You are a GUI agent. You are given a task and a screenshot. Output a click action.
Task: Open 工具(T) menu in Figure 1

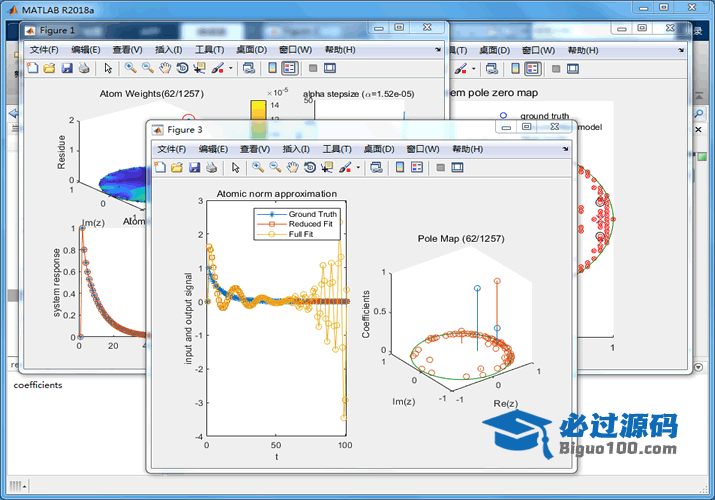(209, 49)
